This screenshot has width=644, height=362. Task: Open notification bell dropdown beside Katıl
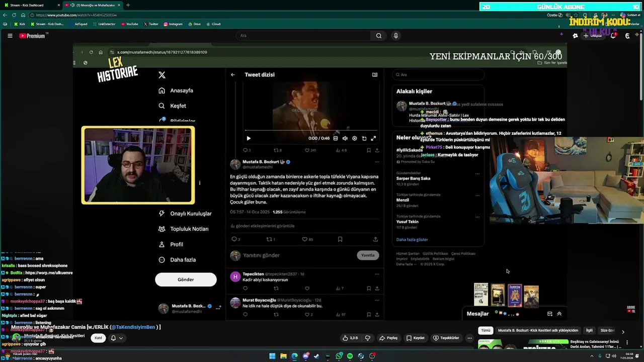pyautogui.click(x=117, y=338)
